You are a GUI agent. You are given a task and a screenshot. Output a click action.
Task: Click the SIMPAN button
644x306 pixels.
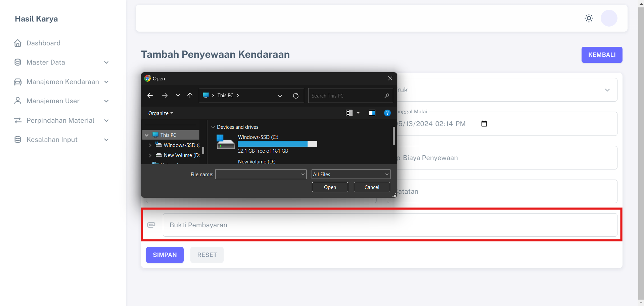(165, 255)
